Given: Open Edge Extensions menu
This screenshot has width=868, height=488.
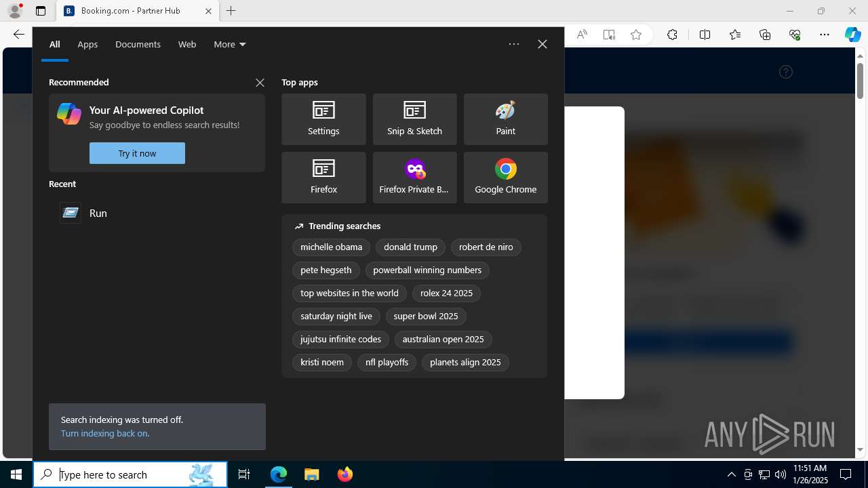Looking at the screenshot, I should click(x=672, y=35).
